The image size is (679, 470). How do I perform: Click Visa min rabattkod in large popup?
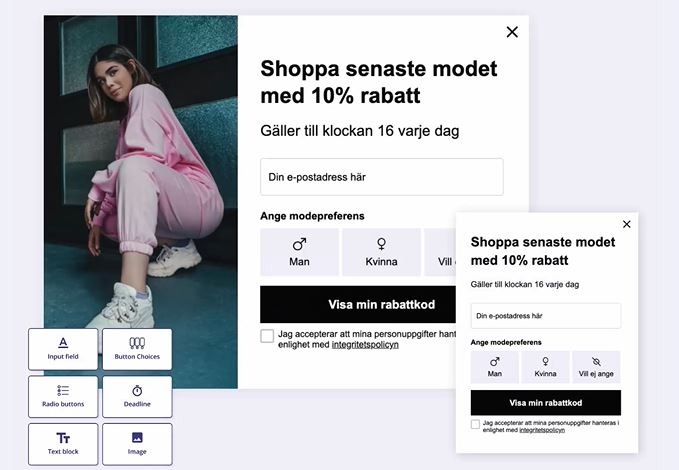358,304
